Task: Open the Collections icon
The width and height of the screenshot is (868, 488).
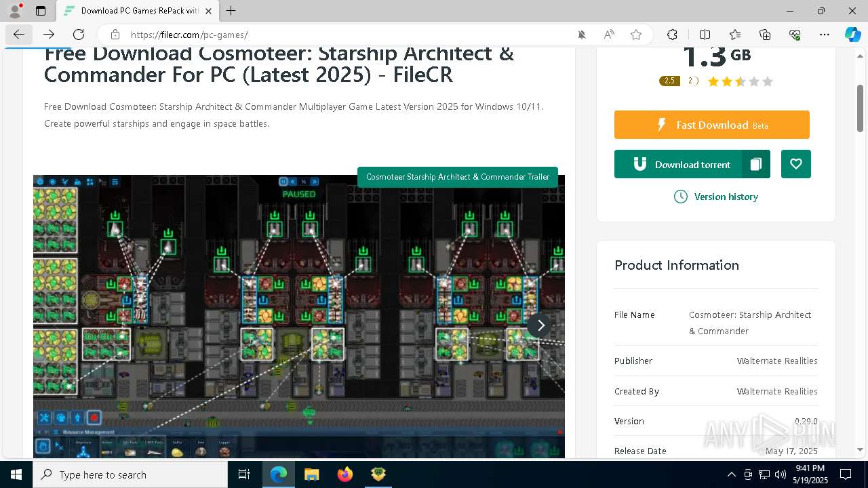Action: click(765, 35)
